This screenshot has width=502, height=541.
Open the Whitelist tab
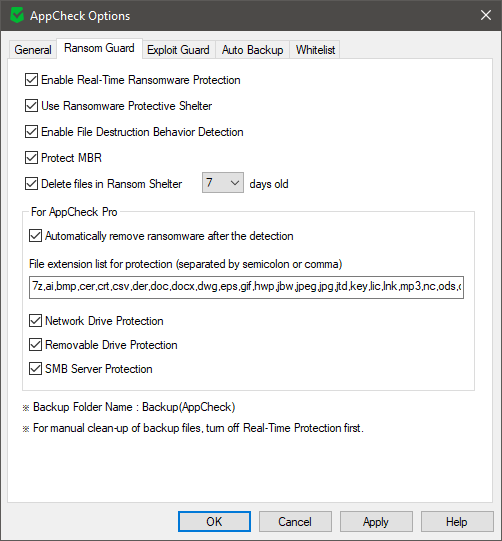click(x=315, y=50)
